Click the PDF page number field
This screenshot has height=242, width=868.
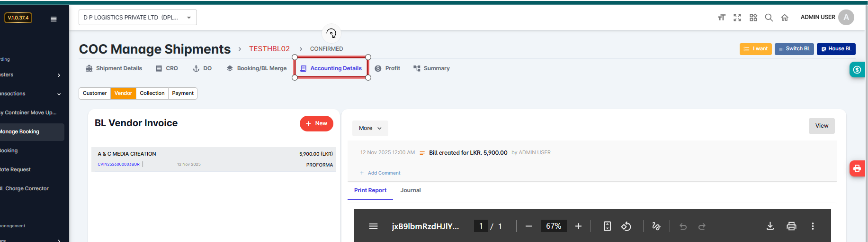pos(481,226)
